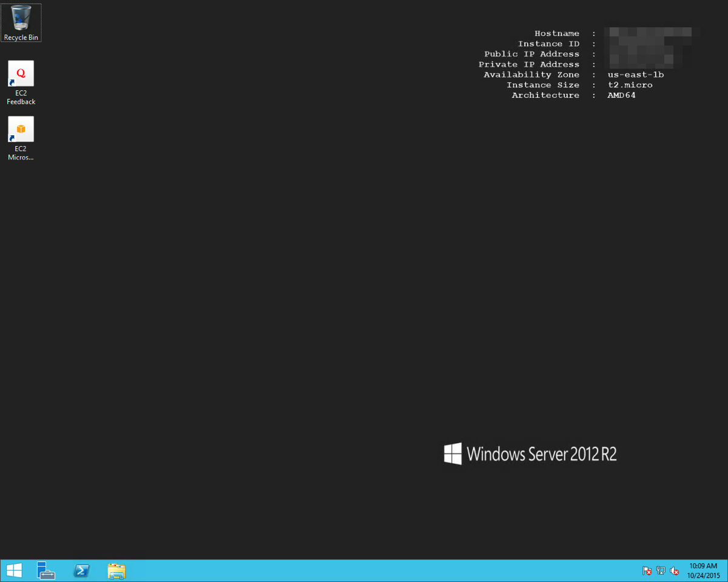The height and width of the screenshot is (582, 728).
Task: Launch Server Manager from taskbar
Action: point(46,570)
